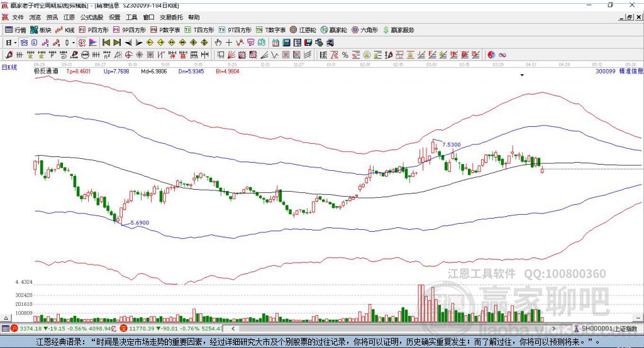The image size is (644, 348).
Task: Click the 11770.39 Shenzhen index reading
Action: click(143, 329)
